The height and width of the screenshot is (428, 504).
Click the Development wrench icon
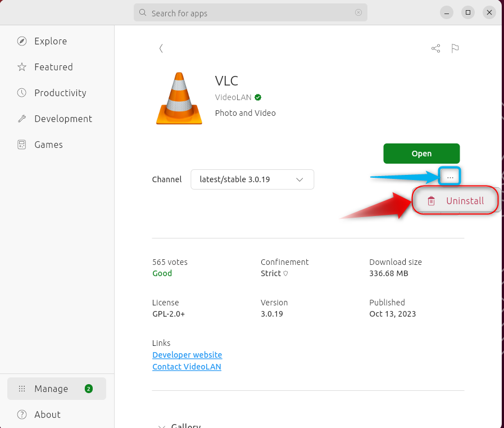[22, 119]
